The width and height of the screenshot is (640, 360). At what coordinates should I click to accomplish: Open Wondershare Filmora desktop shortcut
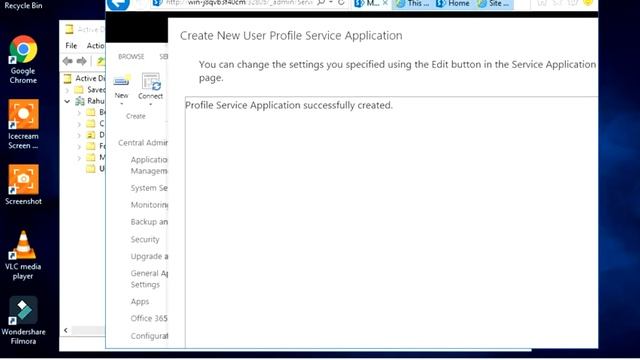tap(23, 321)
